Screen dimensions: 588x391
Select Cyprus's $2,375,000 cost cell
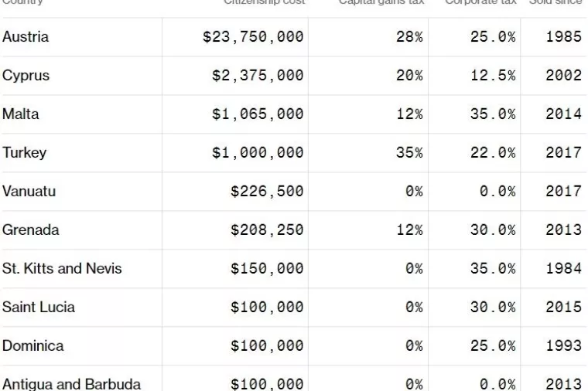(x=258, y=76)
